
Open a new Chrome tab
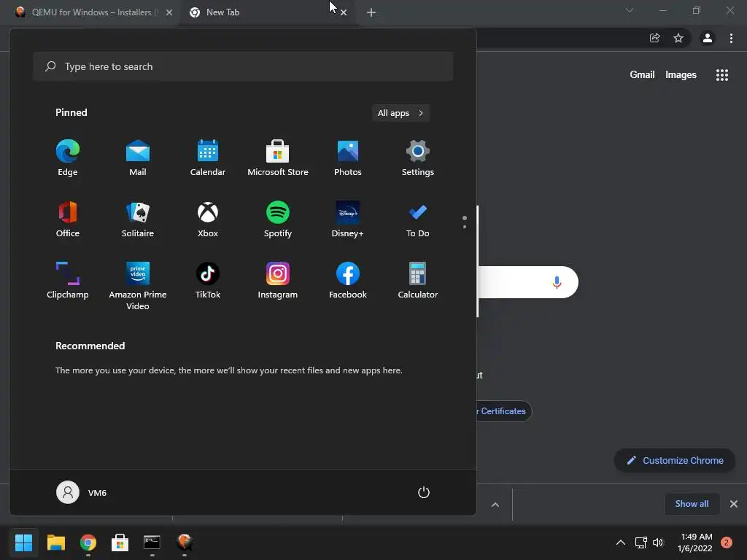click(x=371, y=12)
